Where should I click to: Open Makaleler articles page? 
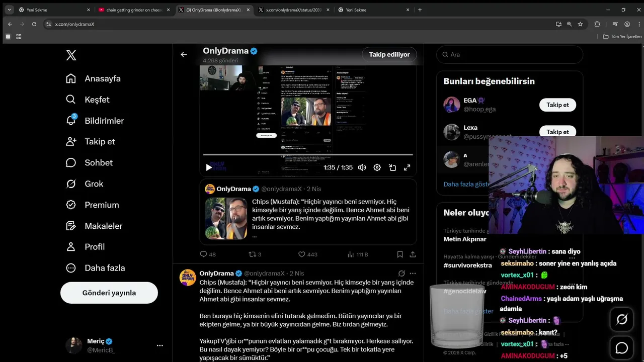(94, 226)
